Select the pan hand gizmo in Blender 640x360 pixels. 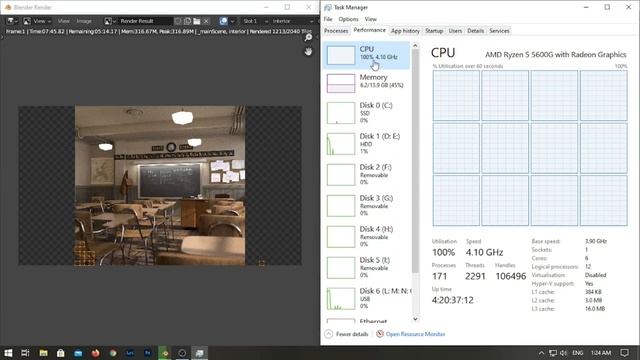click(x=308, y=51)
